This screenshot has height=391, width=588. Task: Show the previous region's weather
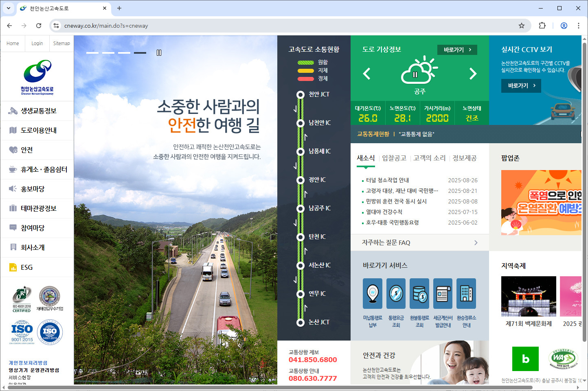[367, 74]
